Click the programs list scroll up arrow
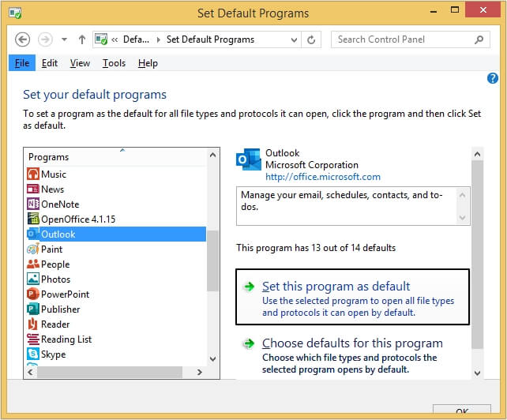 click(212, 155)
